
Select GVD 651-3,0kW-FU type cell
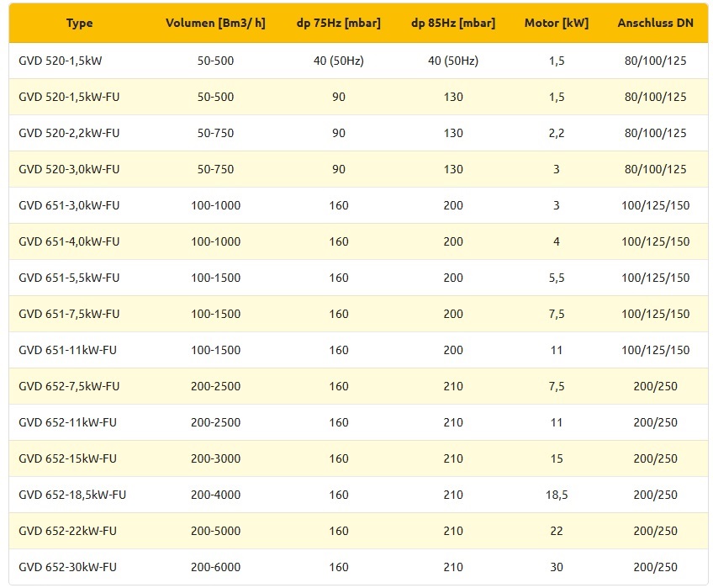(x=69, y=205)
